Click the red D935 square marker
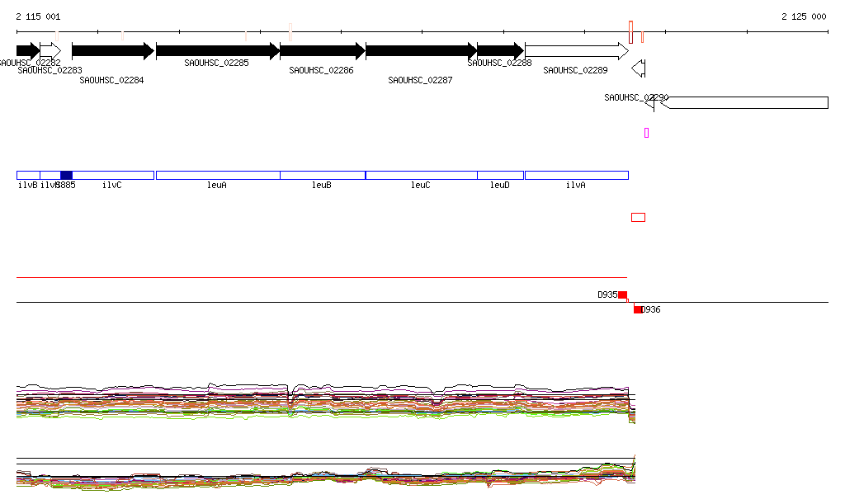Viewport: 845px width, 504px height. pyautogui.click(x=622, y=295)
